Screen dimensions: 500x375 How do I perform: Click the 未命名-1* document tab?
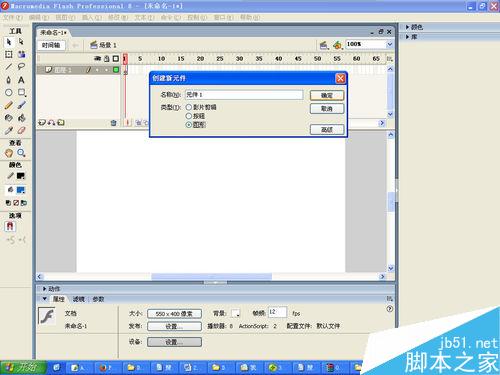(54, 33)
